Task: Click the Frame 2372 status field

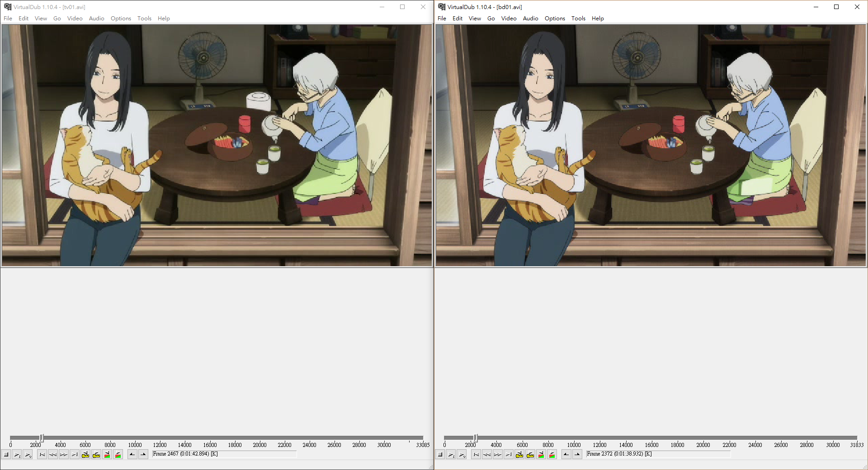Action: click(658, 454)
